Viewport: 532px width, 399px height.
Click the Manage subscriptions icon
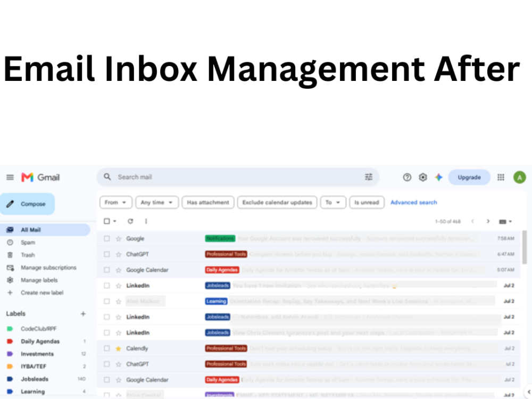coord(10,268)
